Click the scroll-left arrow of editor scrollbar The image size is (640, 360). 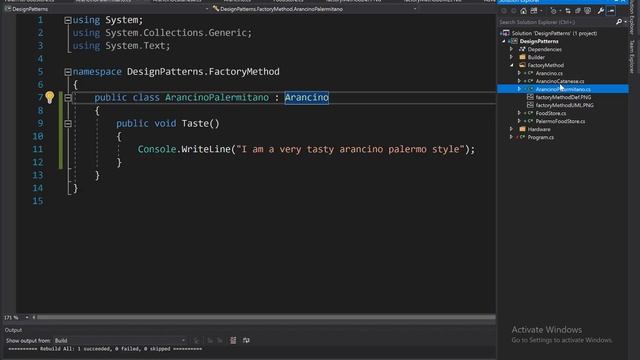tap(33, 317)
